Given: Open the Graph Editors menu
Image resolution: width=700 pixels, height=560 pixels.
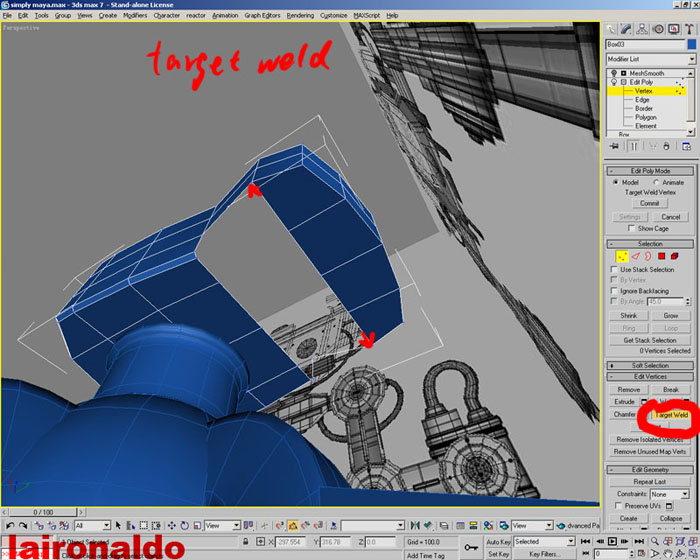Looking at the screenshot, I should 263,16.
